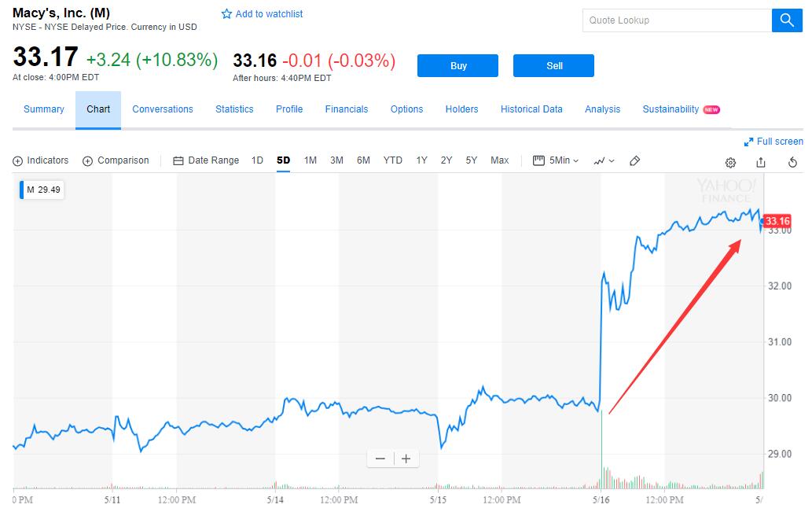
Task: Expand the line chart type dropdown
Action: (604, 161)
